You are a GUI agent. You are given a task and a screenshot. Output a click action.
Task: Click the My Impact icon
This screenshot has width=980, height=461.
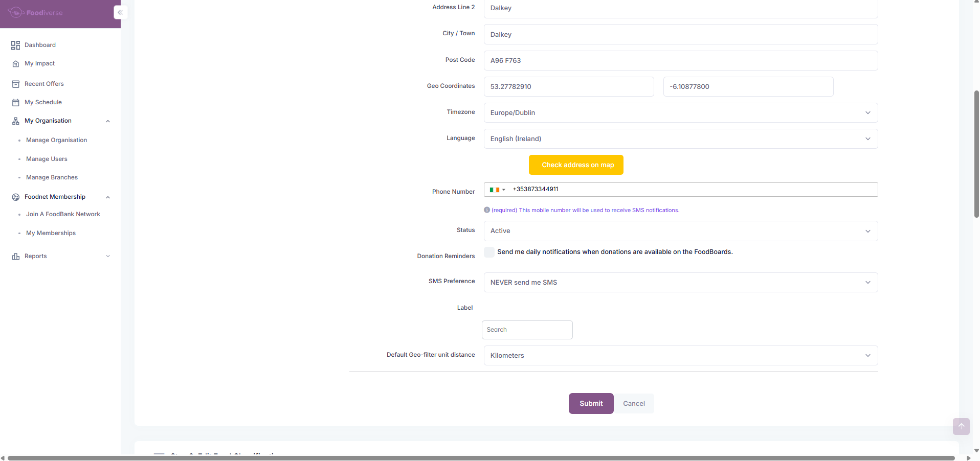pos(15,64)
